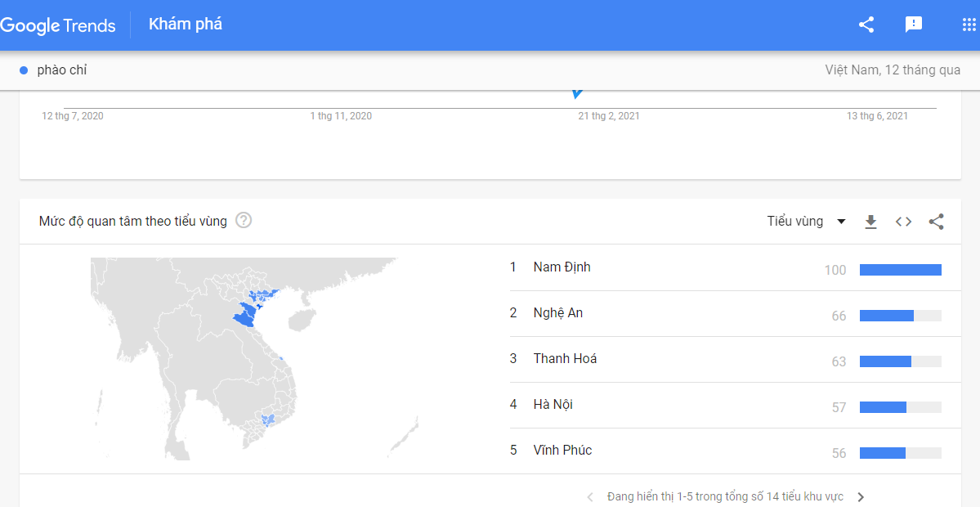Share the subregion interest card
The width and height of the screenshot is (980, 507).
pos(936,222)
